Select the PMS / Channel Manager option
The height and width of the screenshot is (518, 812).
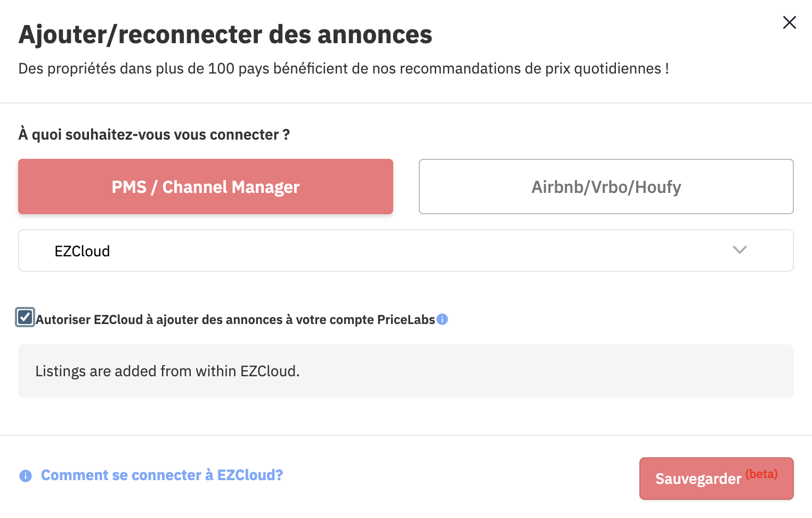pyautogui.click(x=206, y=187)
